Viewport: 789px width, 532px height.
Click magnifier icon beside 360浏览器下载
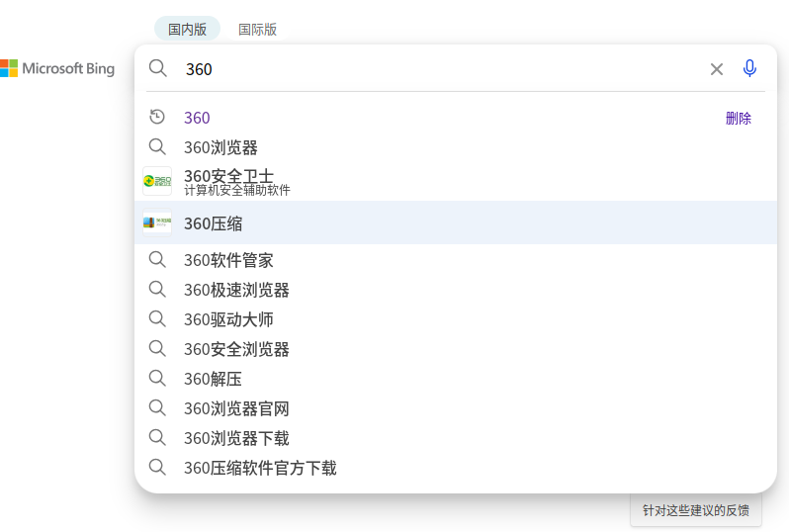pos(157,438)
